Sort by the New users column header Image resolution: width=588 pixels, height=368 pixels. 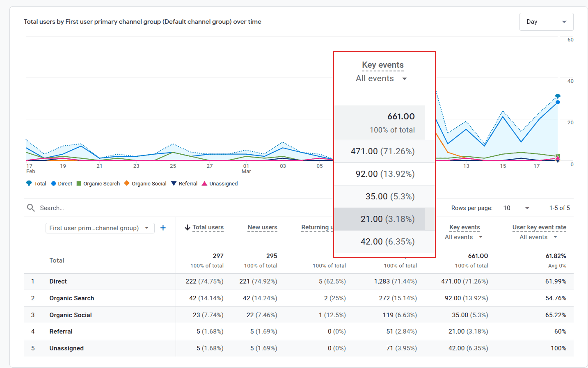coord(262,227)
